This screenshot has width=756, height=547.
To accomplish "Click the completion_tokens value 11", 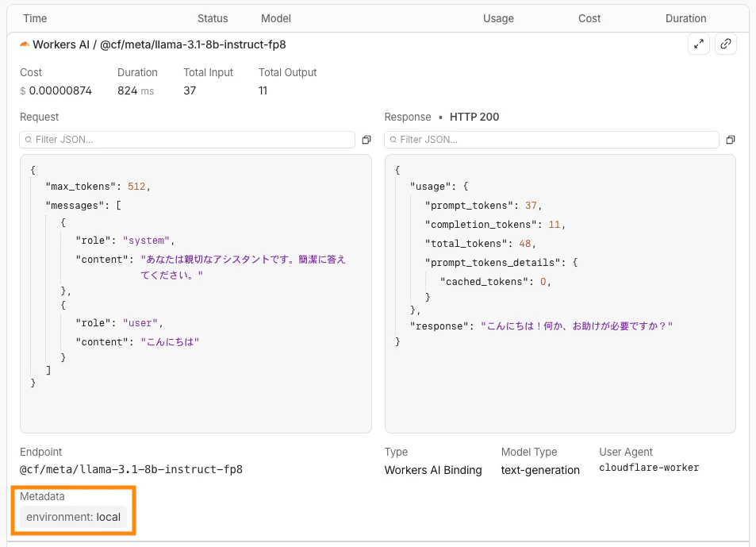I will tap(555, 225).
